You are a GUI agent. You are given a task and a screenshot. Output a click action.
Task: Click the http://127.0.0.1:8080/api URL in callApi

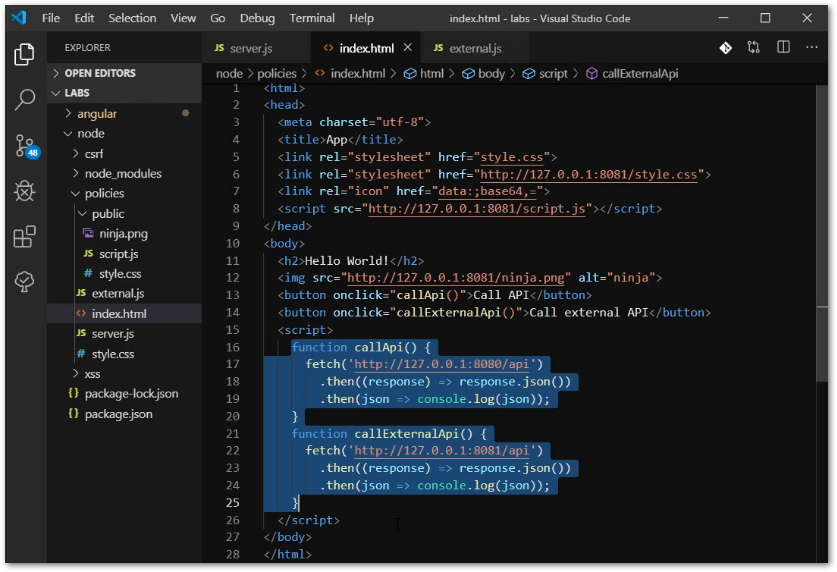coord(441,364)
